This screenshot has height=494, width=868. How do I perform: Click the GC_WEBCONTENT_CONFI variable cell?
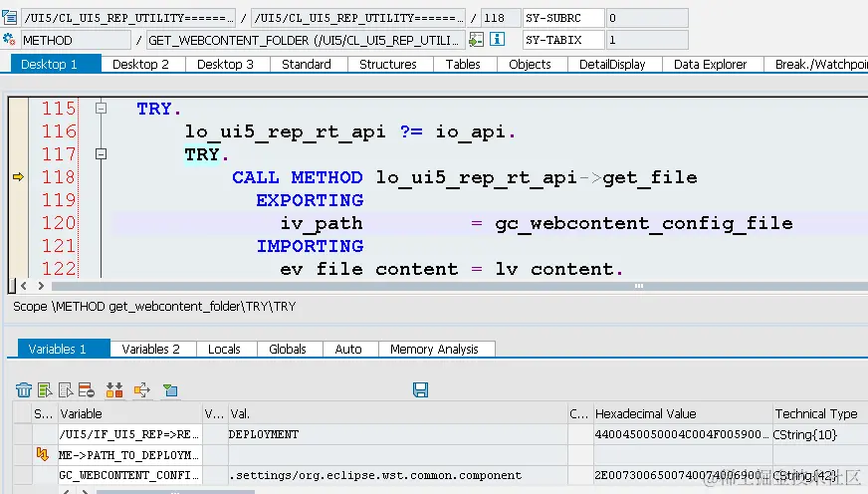(x=129, y=475)
